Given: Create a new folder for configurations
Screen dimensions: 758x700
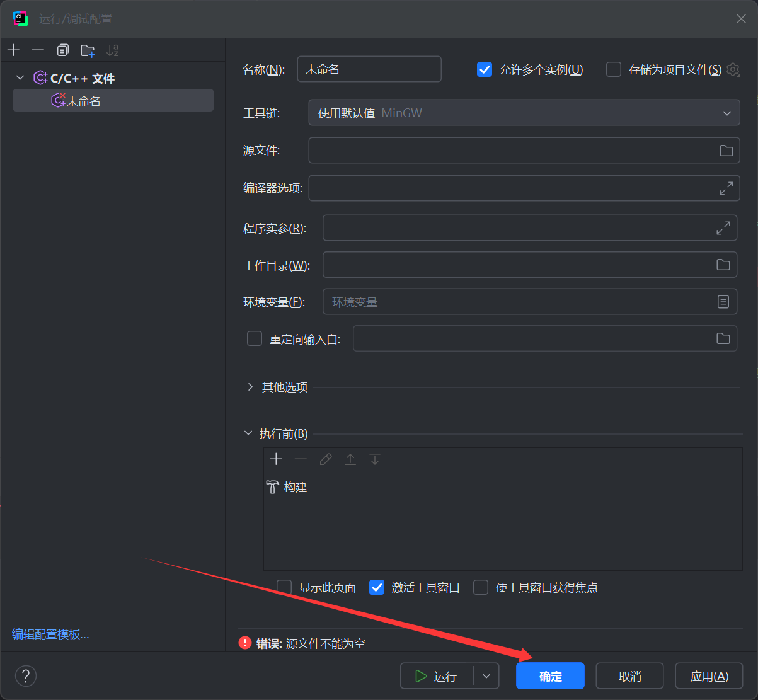Looking at the screenshot, I should point(88,50).
